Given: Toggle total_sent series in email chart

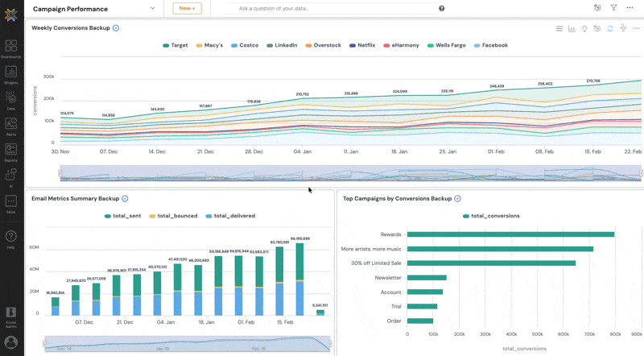Looking at the screenshot, I should pyautogui.click(x=122, y=216).
